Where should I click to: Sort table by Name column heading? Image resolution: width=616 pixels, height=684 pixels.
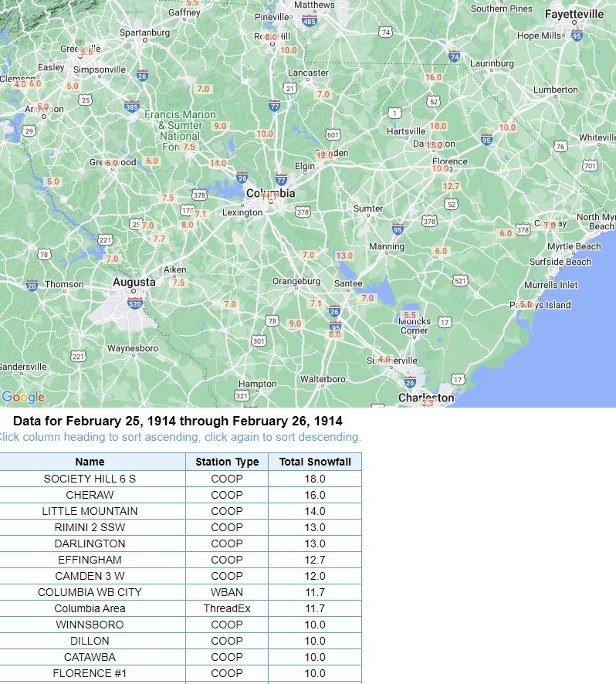click(x=90, y=462)
